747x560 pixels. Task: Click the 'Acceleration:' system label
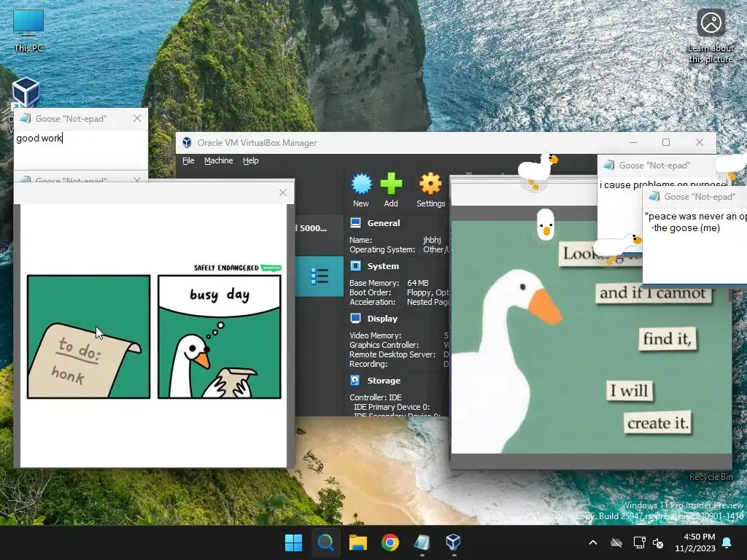[373, 302]
